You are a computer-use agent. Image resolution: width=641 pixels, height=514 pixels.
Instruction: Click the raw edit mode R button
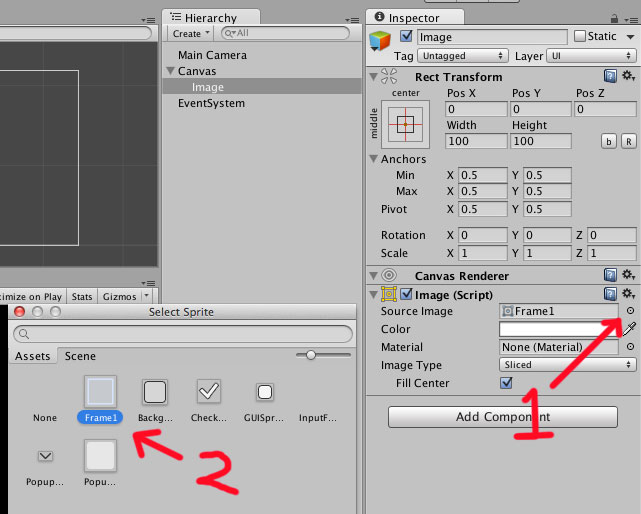(x=629, y=141)
